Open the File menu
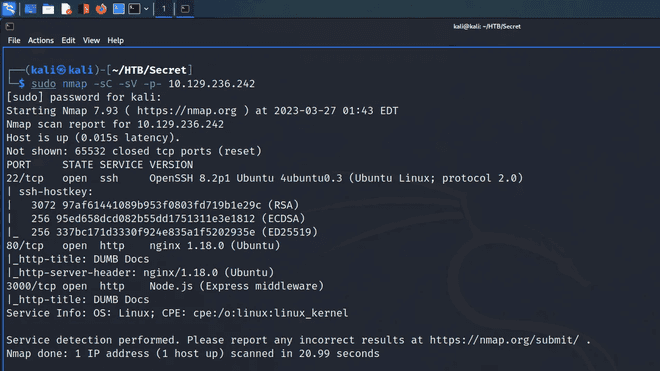 tap(14, 40)
